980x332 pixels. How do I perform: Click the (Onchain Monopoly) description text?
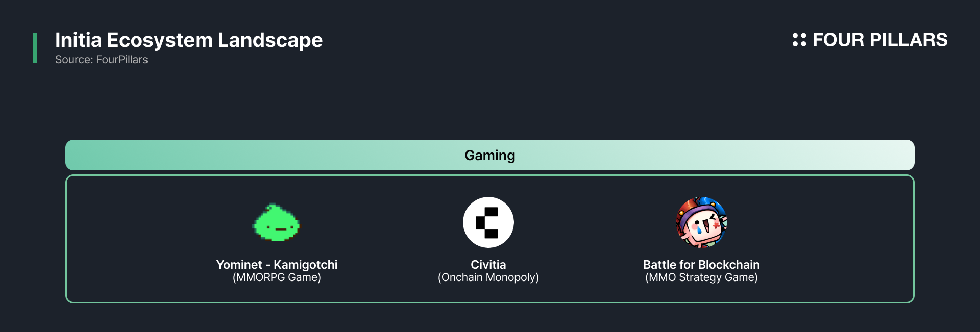[x=488, y=277]
